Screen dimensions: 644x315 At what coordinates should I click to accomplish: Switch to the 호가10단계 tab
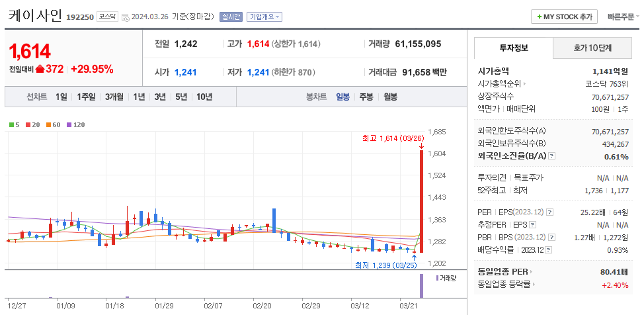592,48
